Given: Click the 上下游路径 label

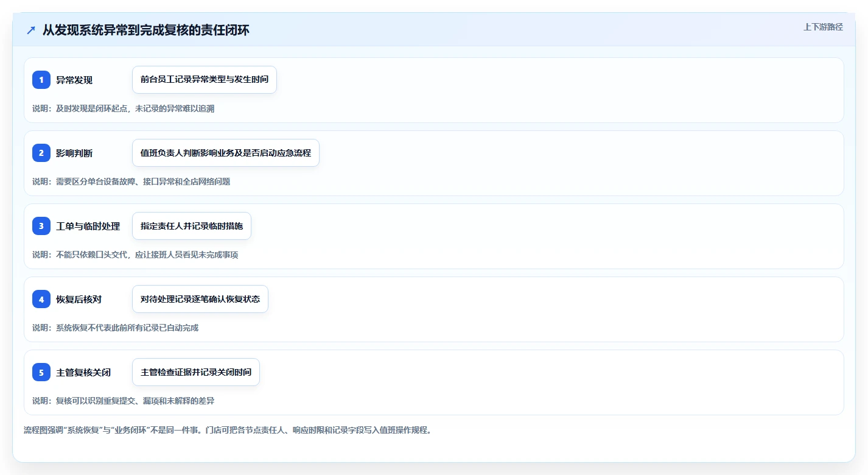Looking at the screenshot, I should pos(824,27).
